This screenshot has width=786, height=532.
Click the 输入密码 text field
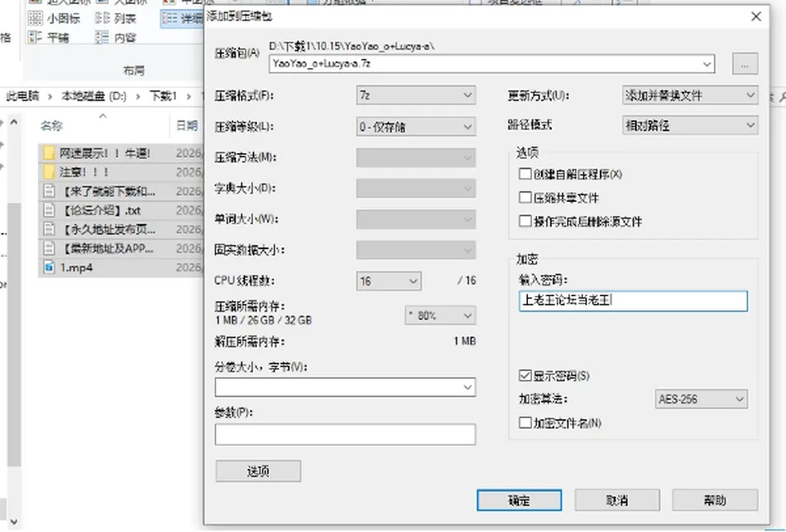633,301
